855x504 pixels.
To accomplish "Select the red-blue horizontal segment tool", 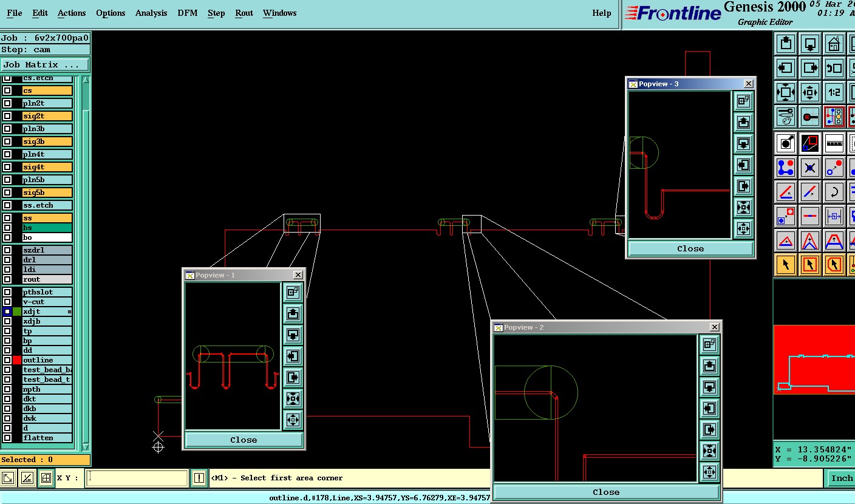I will [x=810, y=216].
